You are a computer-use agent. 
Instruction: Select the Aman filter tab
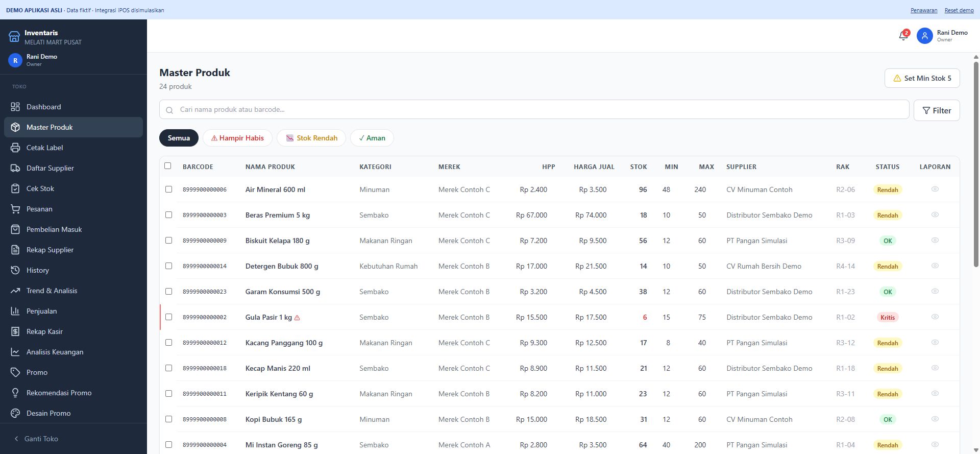click(x=372, y=138)
